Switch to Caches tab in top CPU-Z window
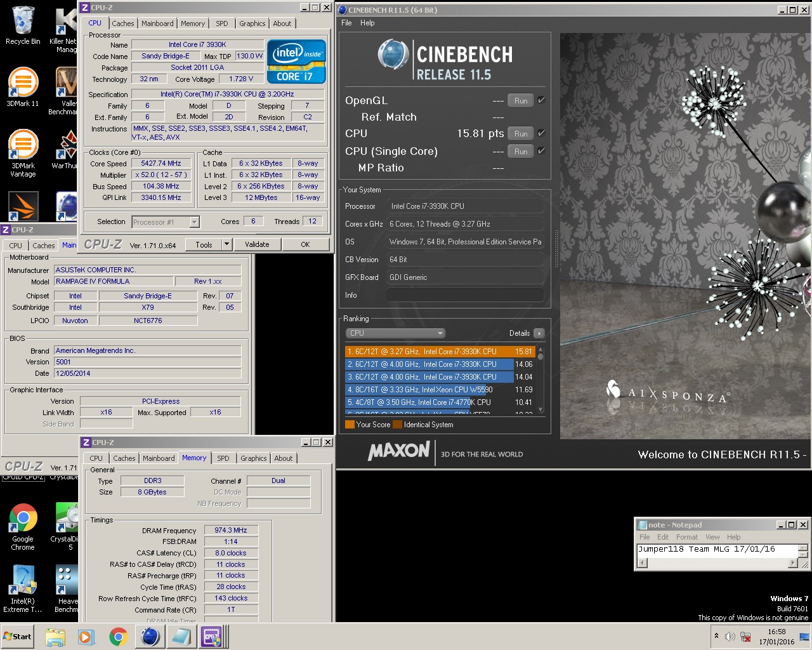812x650 pixels. [x=123, y=23]
